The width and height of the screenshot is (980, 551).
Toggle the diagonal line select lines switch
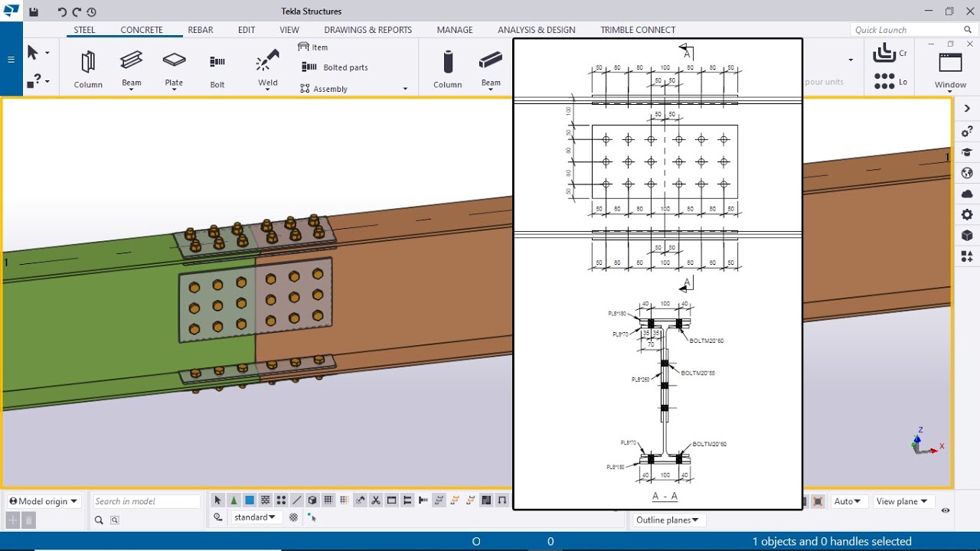pyautogui.click(x=297, y=500)
